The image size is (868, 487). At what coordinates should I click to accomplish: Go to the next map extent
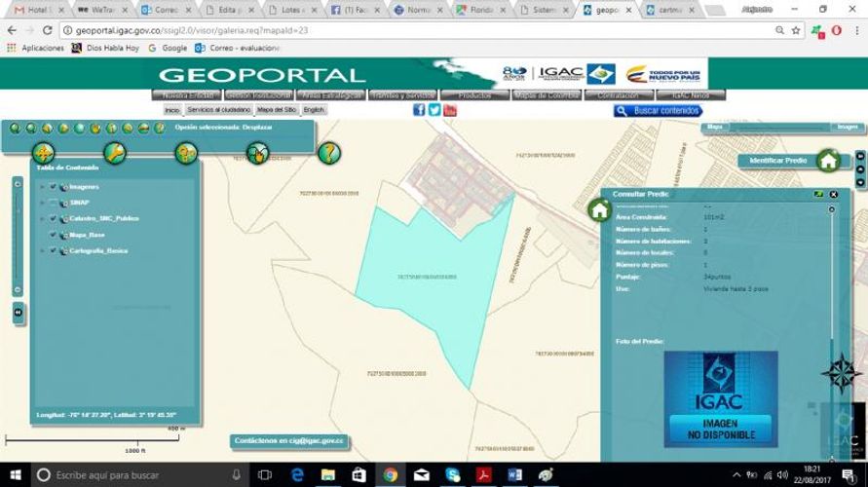click(63, 128)
